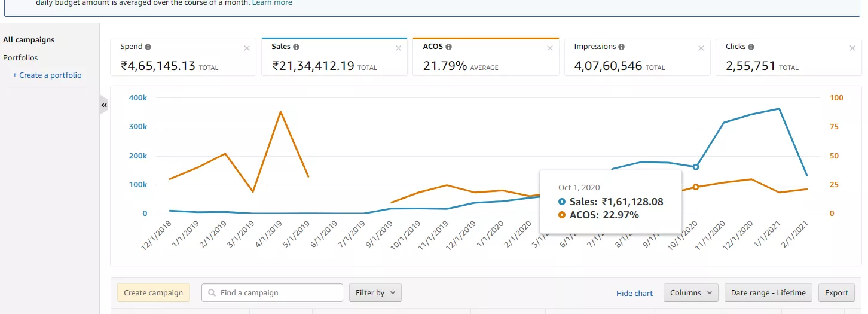Open Portfolios in the sidebar
Screen dimensions: 868x314
point(20,58)
